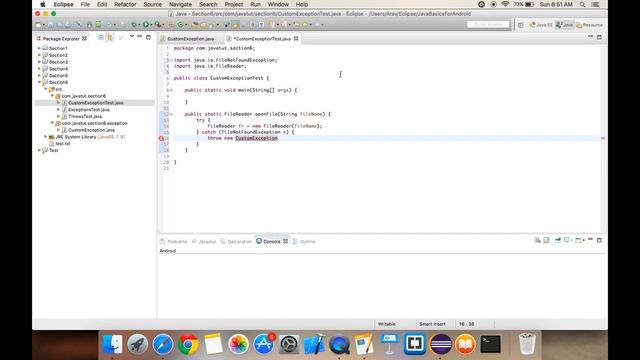Open the New wizard dropdown arrow
Image resolution: width=640 pixels, height=360 pixels.
click(x=44, y=25)
